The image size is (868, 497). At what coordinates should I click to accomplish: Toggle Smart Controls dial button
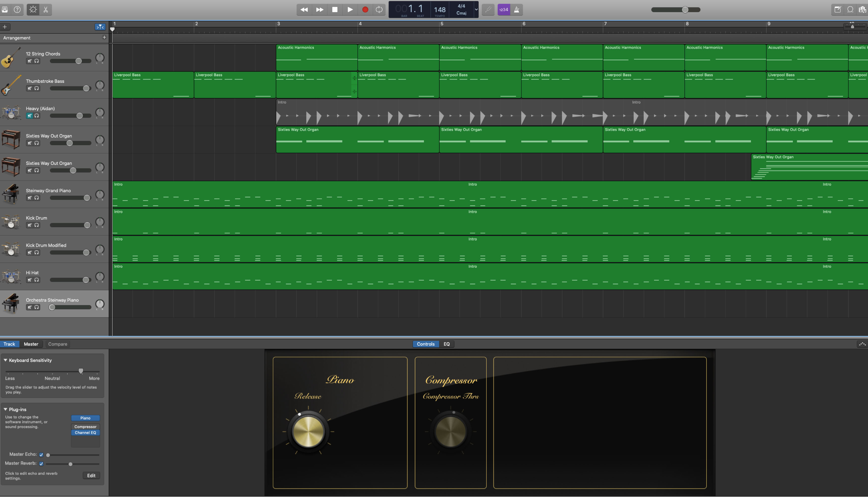pos(33,10)
